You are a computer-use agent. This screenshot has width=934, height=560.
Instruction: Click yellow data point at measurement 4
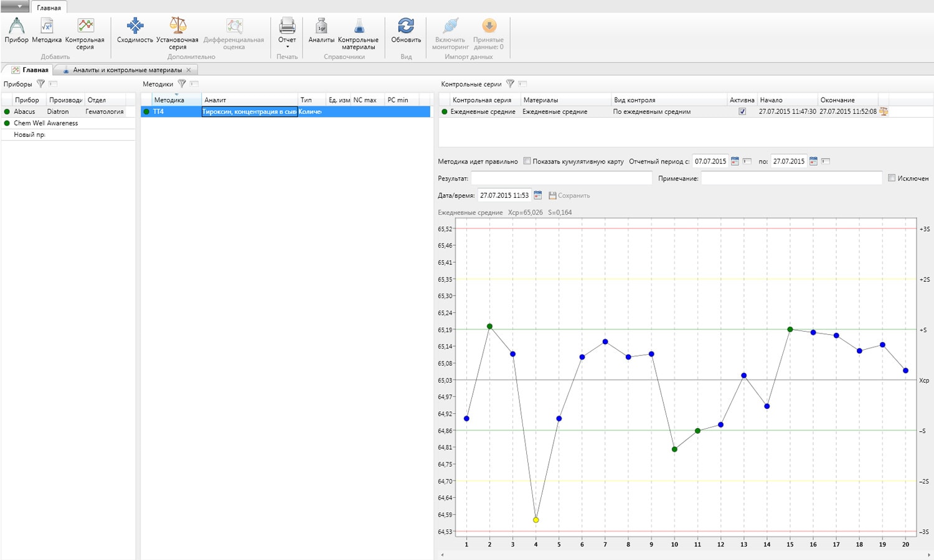[x=536, y=520]
